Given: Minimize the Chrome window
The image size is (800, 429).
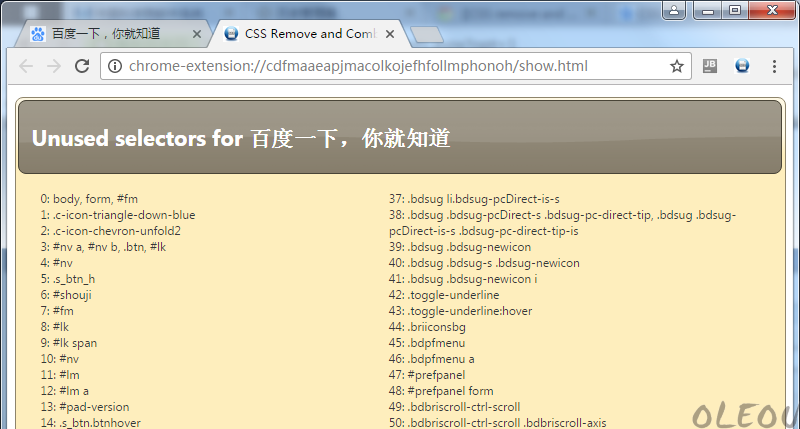Looking at the screenshot, I should click(707, 10).
